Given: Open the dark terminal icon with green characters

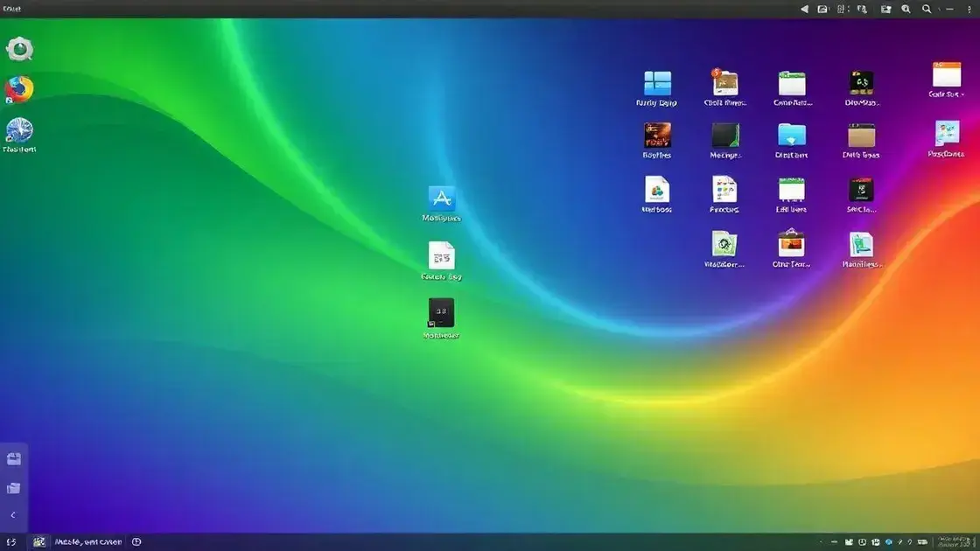Looking at the screenshot, I should [x=861, y=82].
